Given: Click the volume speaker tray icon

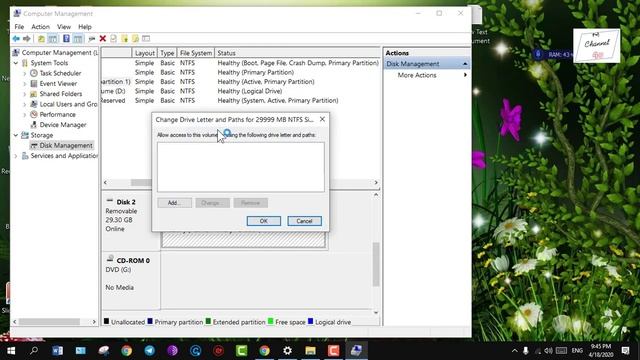Looking at the screenshot, I should [548, 351].
